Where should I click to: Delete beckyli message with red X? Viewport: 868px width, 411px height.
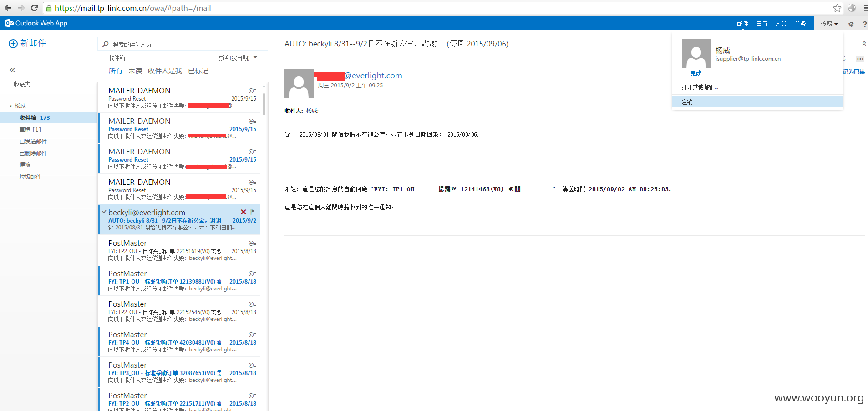(x=244, y=212)
